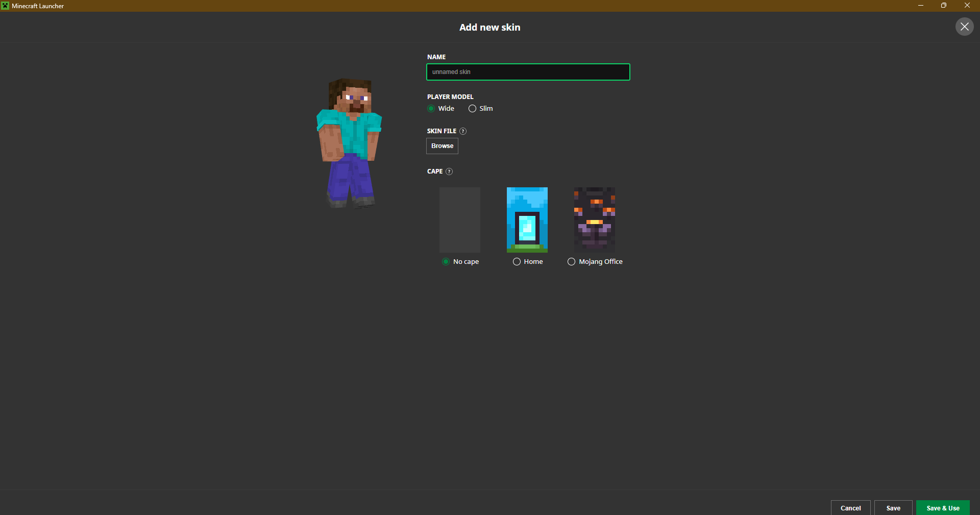
Task: Choose the No cape radio option
Action: 446,262
